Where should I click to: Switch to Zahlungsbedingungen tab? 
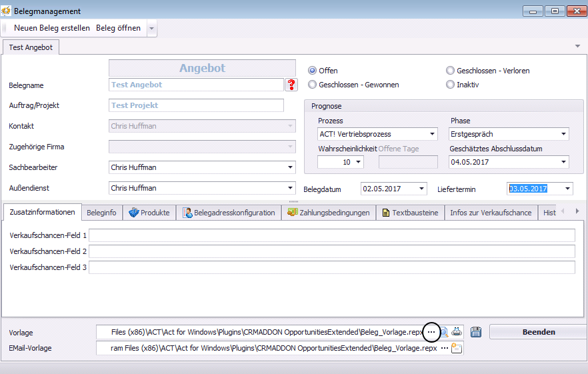click(x=329, y=213)
